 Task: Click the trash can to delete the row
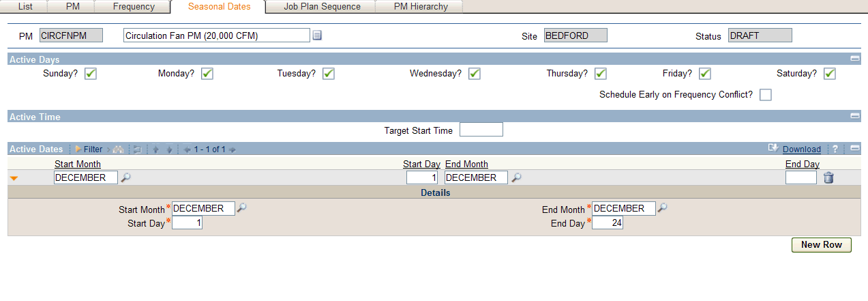(x=828, y=177)
